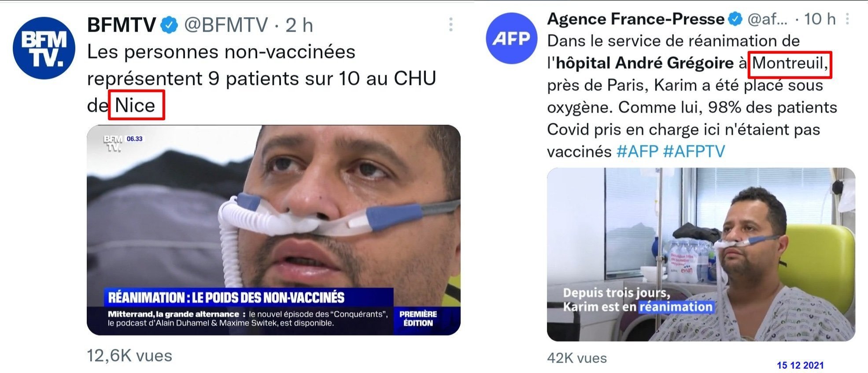The width and height of the screenshot is (868, 373).
Task: Open the BFMTV tweet's three-dot menu
Action: pos(451,25)
